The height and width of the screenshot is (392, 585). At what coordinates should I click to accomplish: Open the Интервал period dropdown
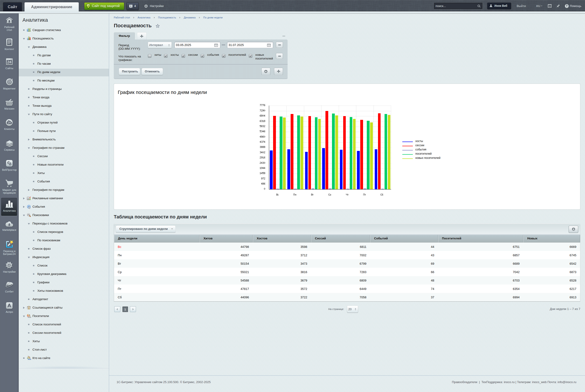160,45
